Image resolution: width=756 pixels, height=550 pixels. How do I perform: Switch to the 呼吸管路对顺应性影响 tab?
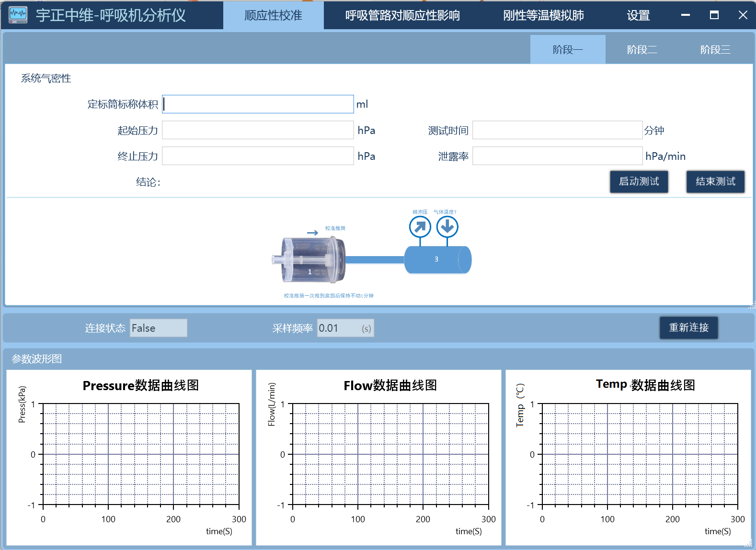pos(402,15)
